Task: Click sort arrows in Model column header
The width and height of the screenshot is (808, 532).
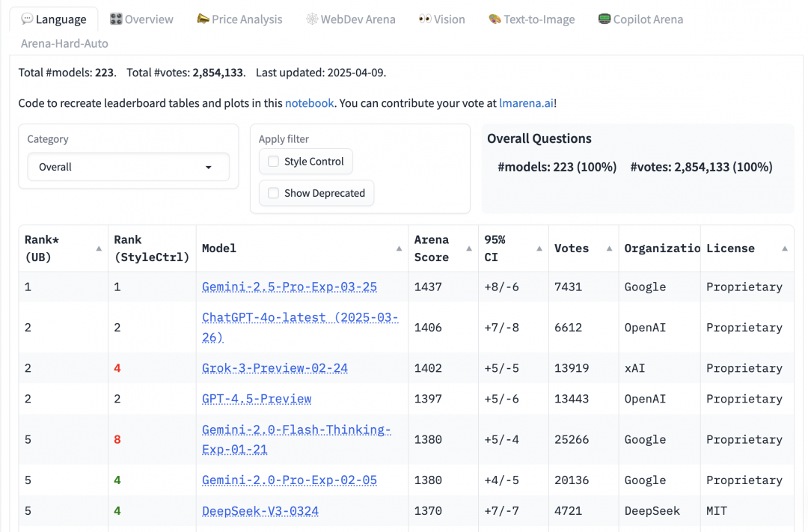Action: click(x=399, y=248)
